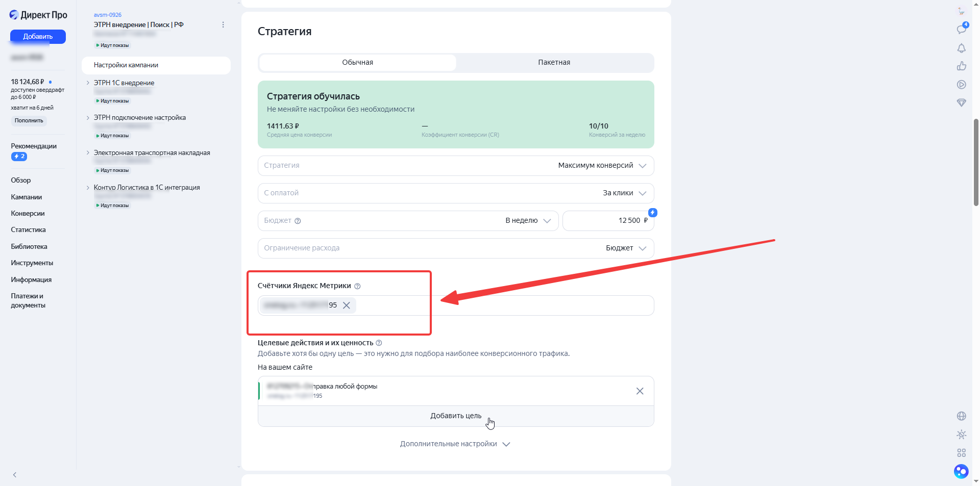Click the budget amount field 12 500 ₽
The height and width of the screenshot is (486, 980).
click(x=608, y=221)
